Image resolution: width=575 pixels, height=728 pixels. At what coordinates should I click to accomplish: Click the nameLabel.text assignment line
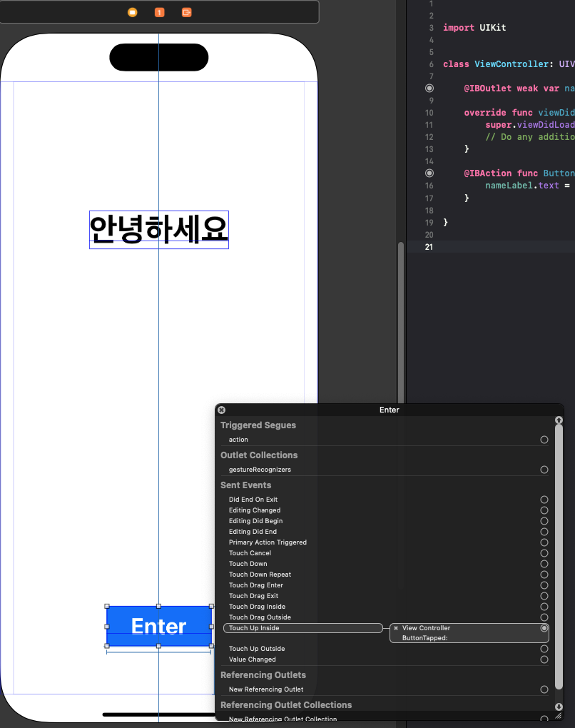[x=528, y=186]
